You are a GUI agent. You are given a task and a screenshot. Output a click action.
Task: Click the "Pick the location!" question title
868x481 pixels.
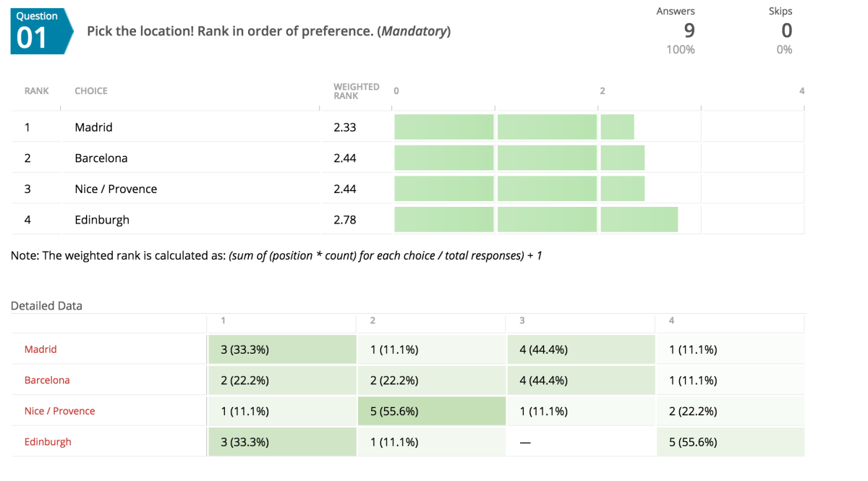(268, 32)
